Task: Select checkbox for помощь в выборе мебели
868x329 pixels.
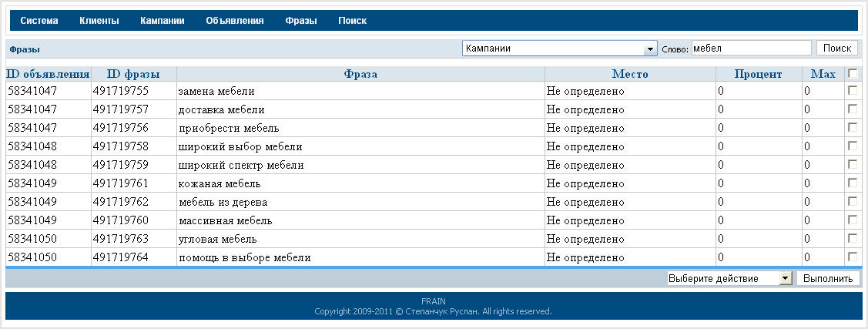Action: (x=852, y=257)
